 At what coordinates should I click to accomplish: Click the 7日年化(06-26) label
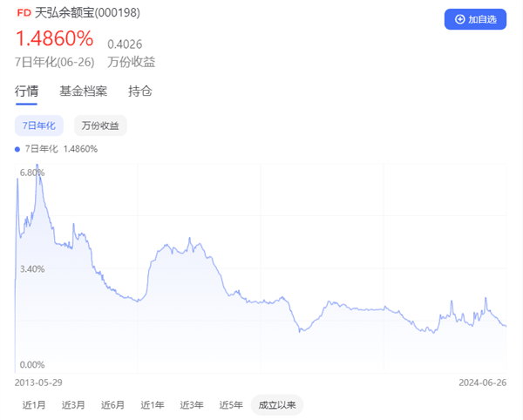click(55, 62)
